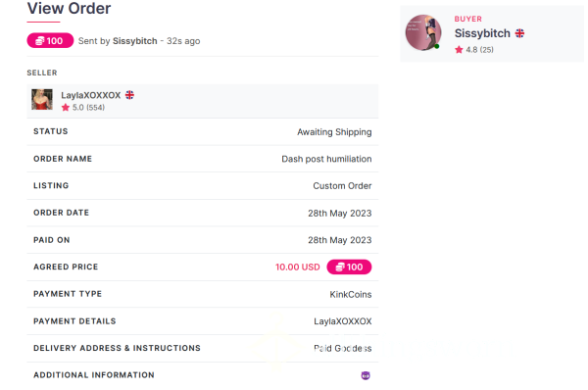Click the Custom Order listing value

click(342, 186)
